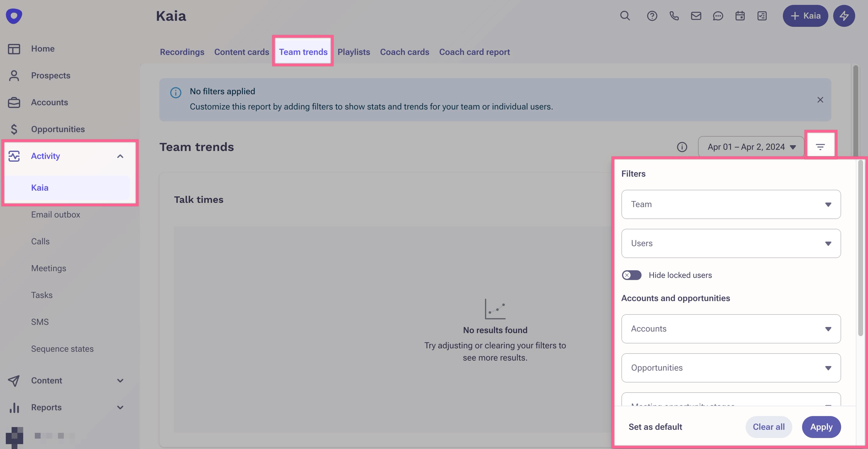Open the phone dialer icon
868x449 pixels.
click(x=674, y=16)
